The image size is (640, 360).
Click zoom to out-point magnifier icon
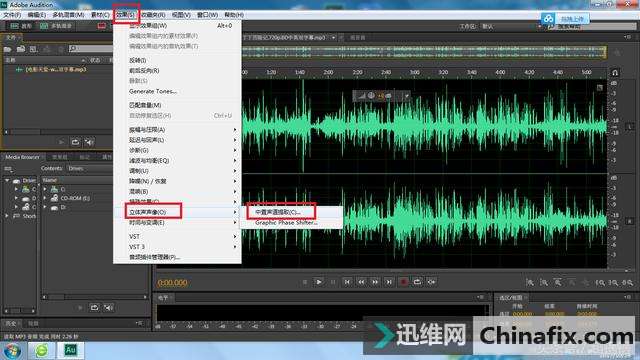(x=613, y=282)
